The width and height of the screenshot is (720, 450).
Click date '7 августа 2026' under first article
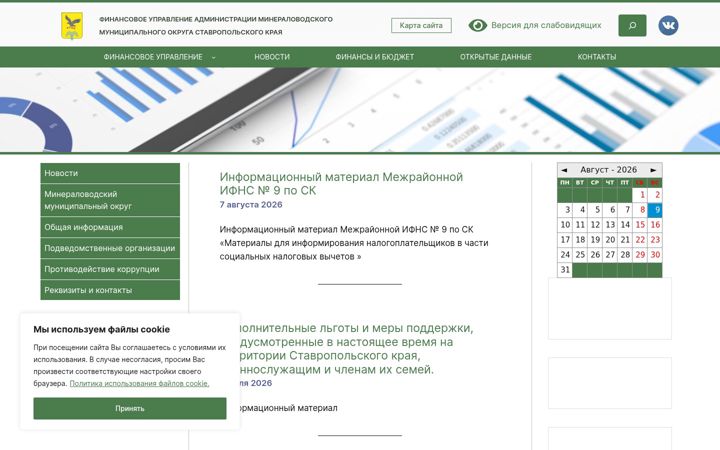point(251,205)
